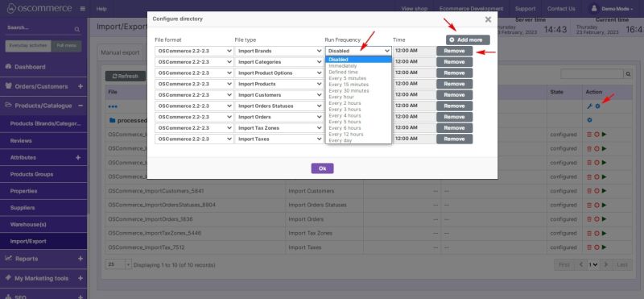Click the sidebar search magnifier icon
The width and height of the screenshot is (644, 299).
[x=76, y=29]
